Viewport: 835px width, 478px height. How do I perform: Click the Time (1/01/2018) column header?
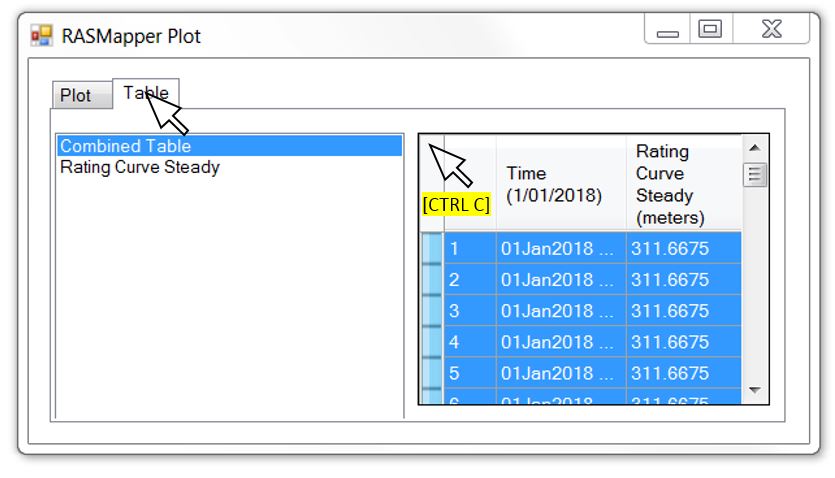[x=561, y=184]
